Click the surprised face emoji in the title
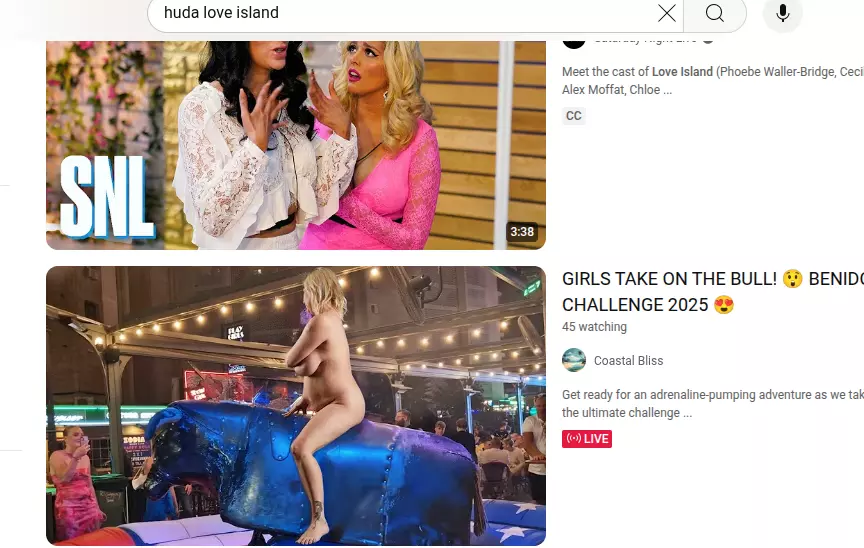This screenshot has width=864, height=548. pos(793,279)
